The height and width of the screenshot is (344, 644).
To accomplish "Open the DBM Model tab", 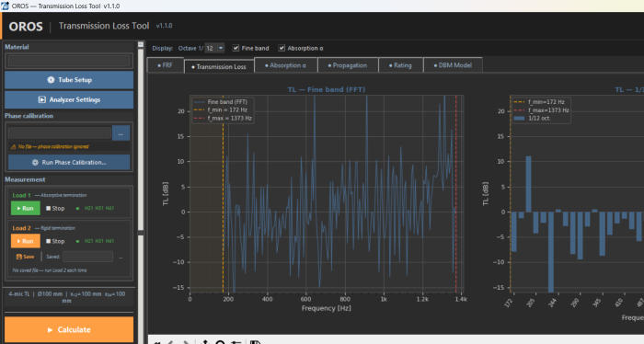I will (453, 65).
